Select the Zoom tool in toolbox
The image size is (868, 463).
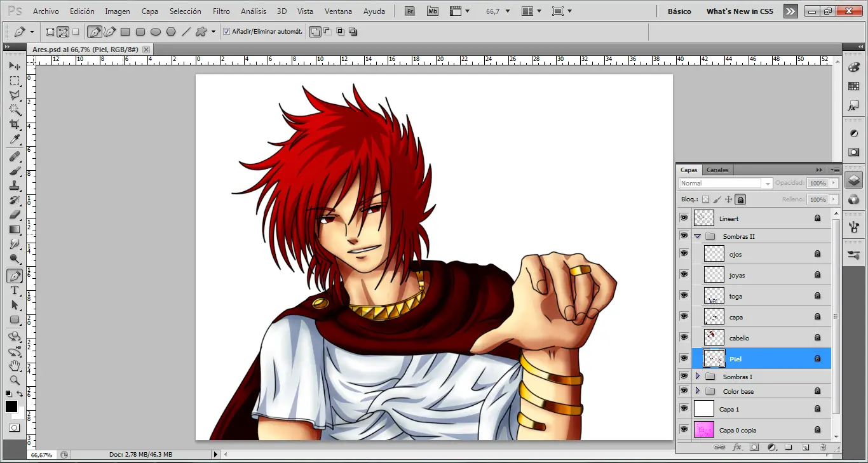tap(14, 380)
